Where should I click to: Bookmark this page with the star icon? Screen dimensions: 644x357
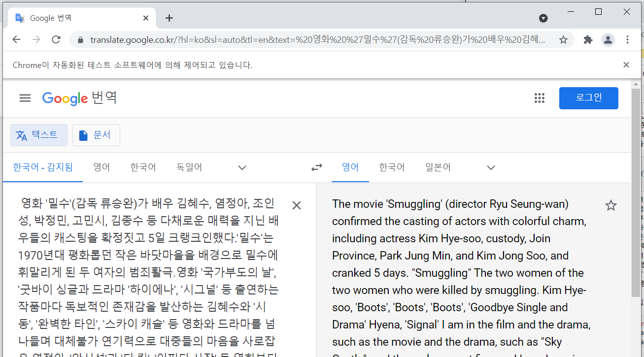(x=563, y=40)
